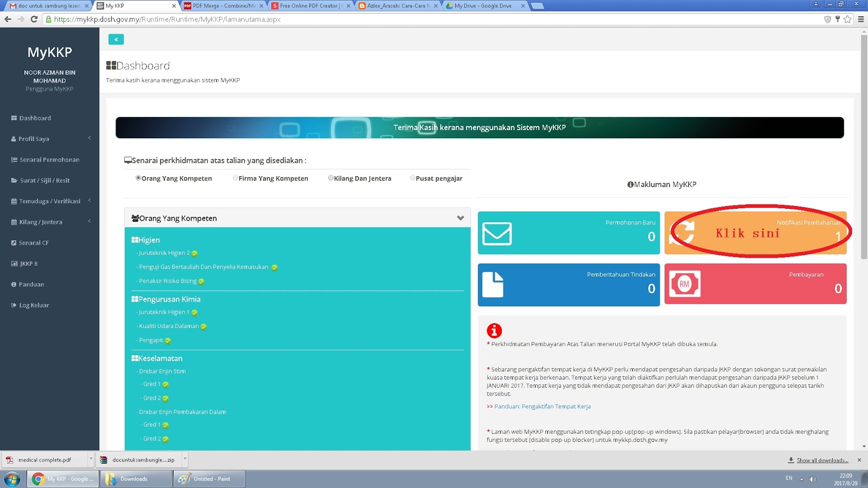Click green check beside Penaksir Risiko Bising
Viewport: 868px width, 488px height.
pos(201,281)
